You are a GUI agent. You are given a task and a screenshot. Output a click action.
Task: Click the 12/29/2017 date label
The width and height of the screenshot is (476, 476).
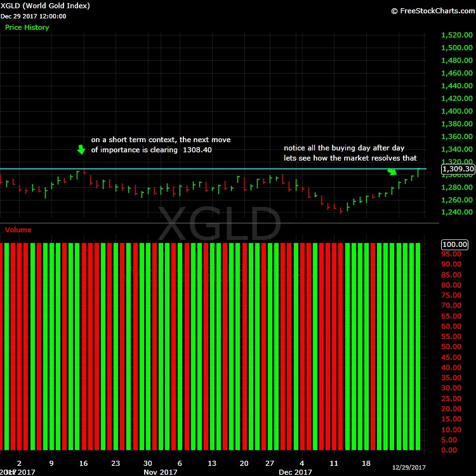coord(409,468)
